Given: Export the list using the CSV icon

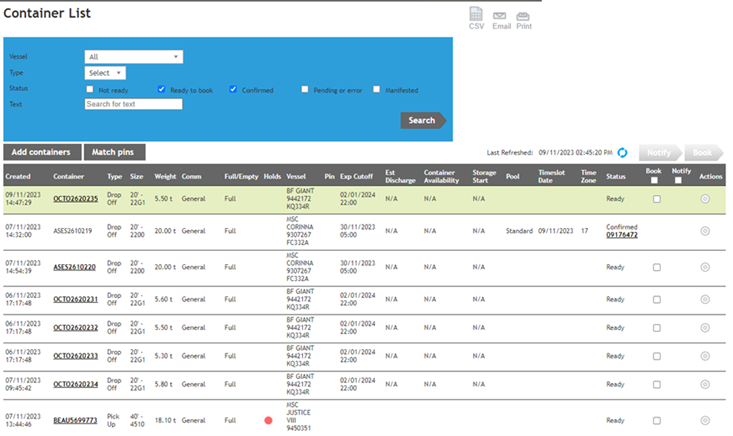Looking at the screenshot, I should (476, 18).
